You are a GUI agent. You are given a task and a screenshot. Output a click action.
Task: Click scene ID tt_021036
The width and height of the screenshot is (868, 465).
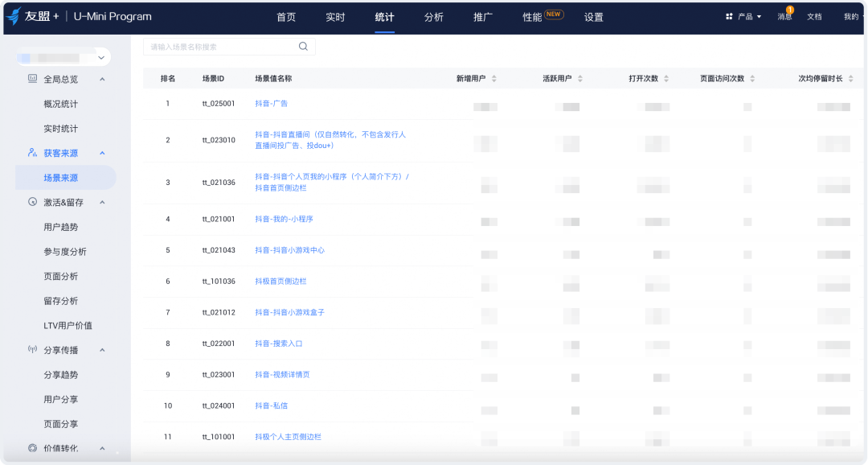point(219,183)
